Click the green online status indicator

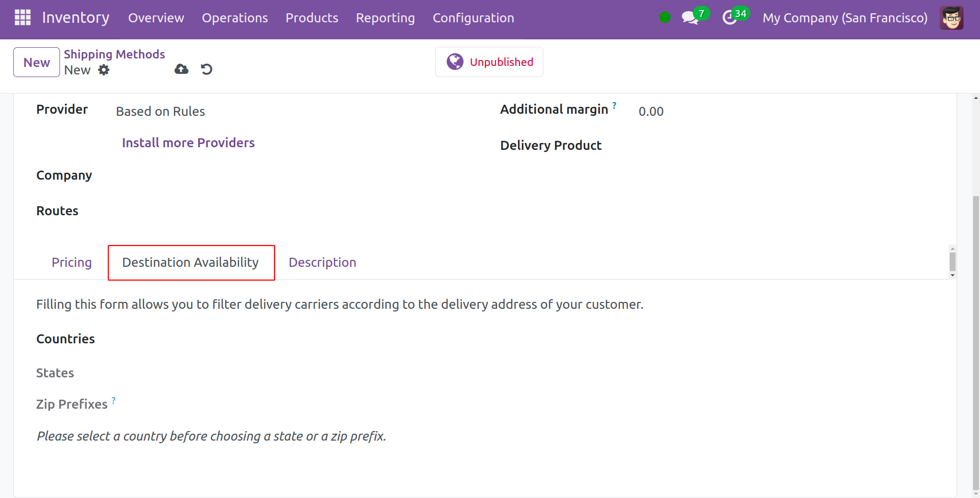coord(664,18)
